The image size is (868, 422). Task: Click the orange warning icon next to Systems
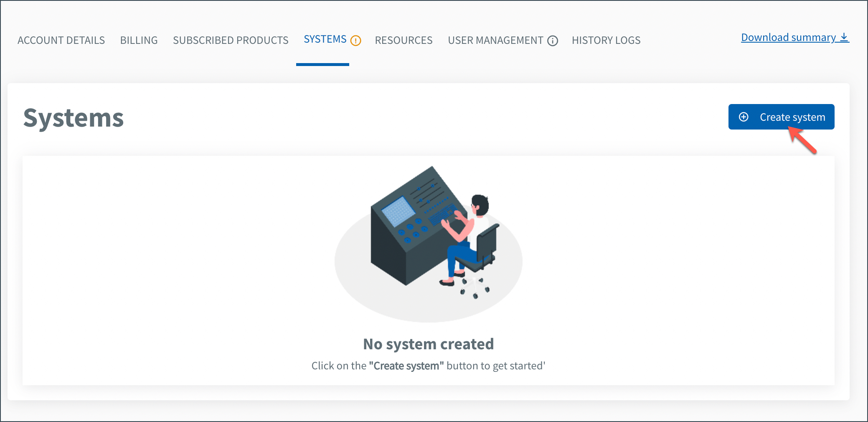point(355,41)
